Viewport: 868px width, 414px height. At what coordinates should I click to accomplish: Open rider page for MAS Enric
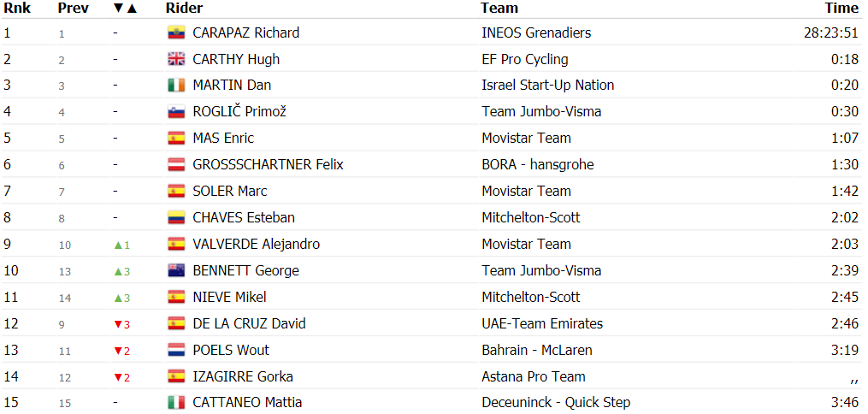(x=223, y=138)
